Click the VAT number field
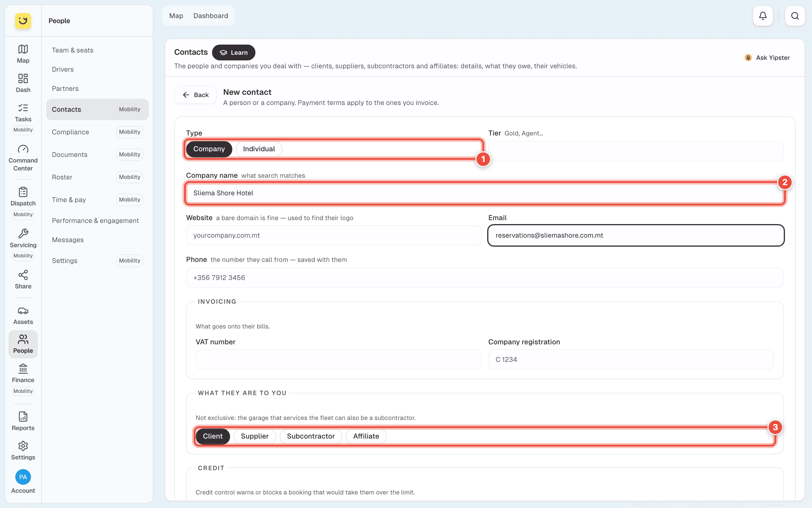 pos(338,360)
